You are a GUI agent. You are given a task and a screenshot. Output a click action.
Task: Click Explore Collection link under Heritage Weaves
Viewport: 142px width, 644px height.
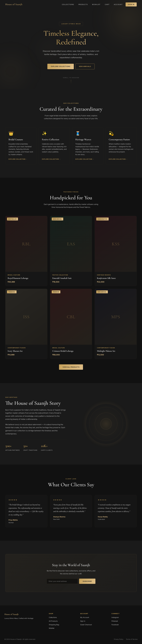(85, 159)
